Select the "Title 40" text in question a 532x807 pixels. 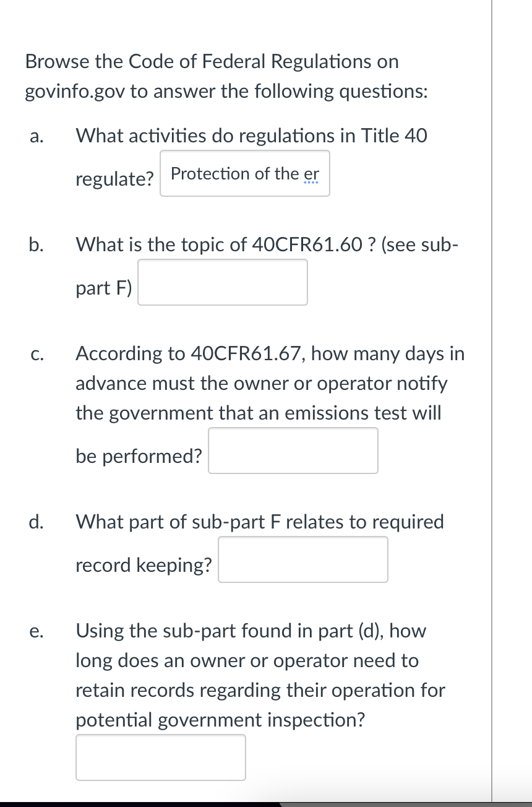(x=394, y=136)
